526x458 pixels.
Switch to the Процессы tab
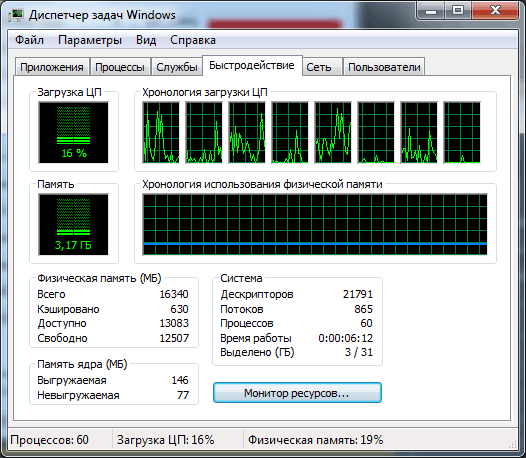tap(120, 67)
